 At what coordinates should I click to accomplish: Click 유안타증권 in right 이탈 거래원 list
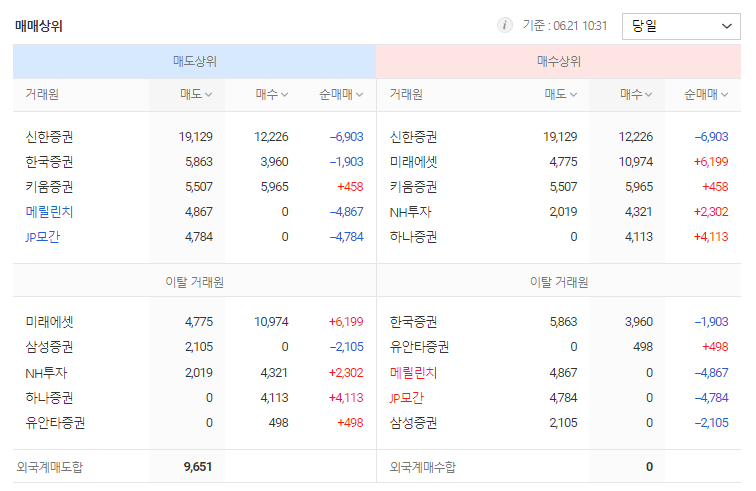pyautogui.click(x=419, y=347)
